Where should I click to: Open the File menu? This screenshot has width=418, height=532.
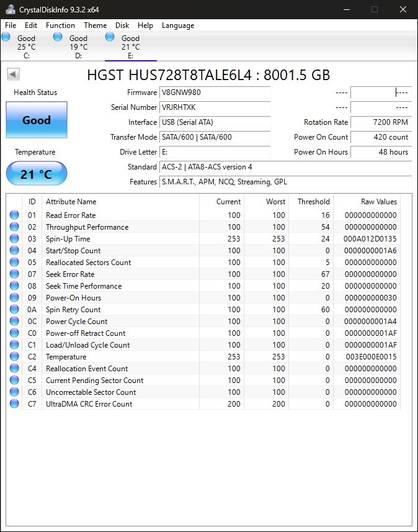pyautogui.click(x=11, y=25)
